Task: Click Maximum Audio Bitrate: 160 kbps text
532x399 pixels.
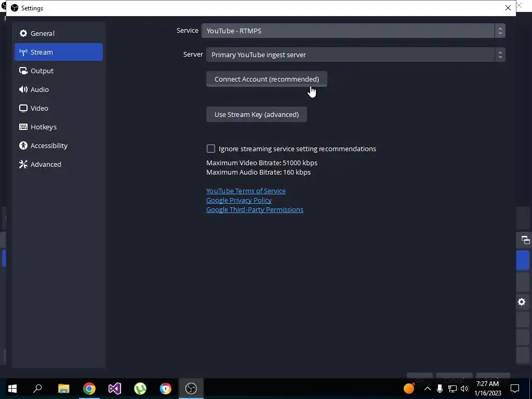Action: point(258,172)
